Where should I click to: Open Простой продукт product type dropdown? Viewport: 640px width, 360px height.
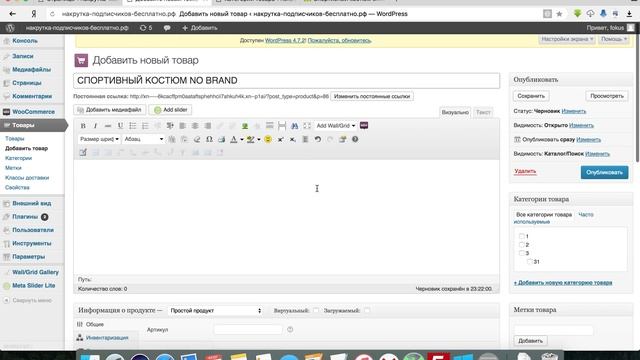[216, 311]
